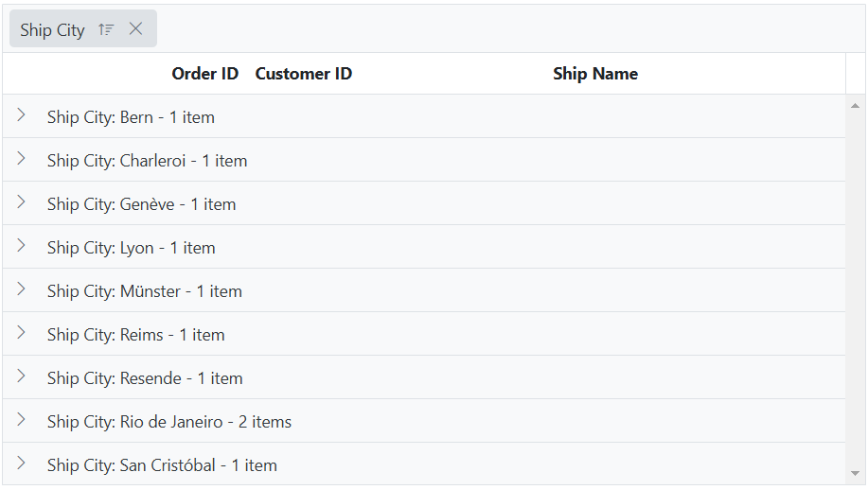Click the Ship City group chip label
The image size is (868, 490).
[52, 30]
